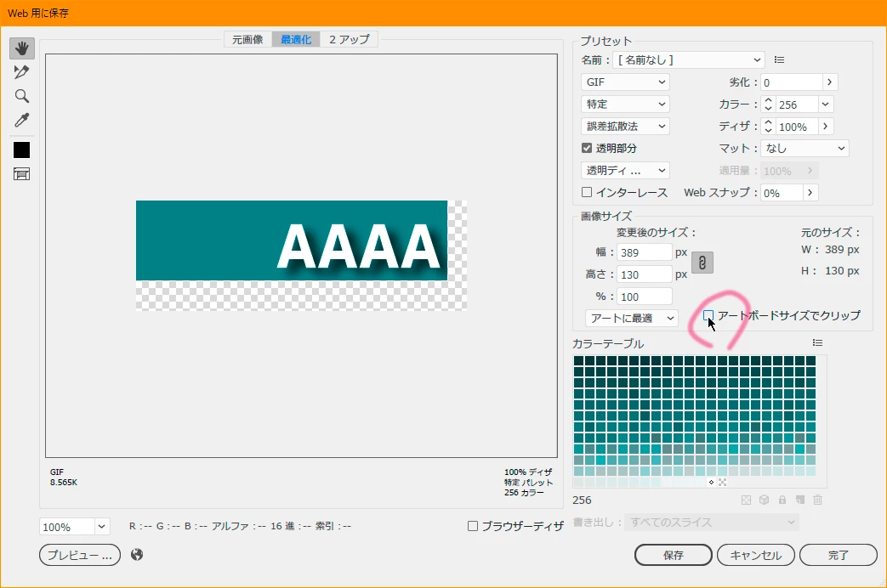Click the 高さ height input field
The image size is (887, 588).
[x=645, y=274]
